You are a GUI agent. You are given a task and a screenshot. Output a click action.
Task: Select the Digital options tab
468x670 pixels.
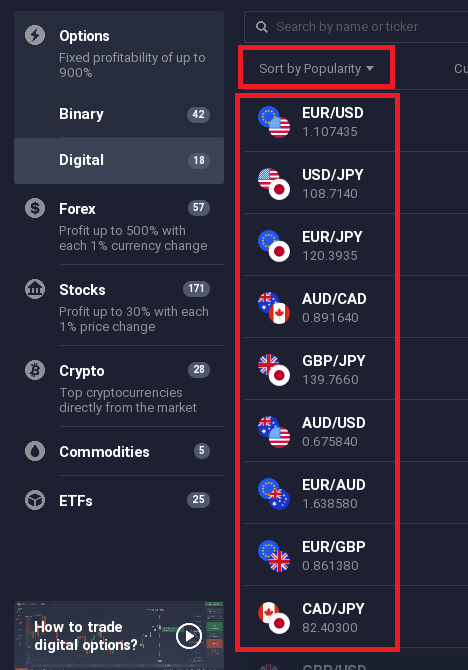click(x=119, y=160)
